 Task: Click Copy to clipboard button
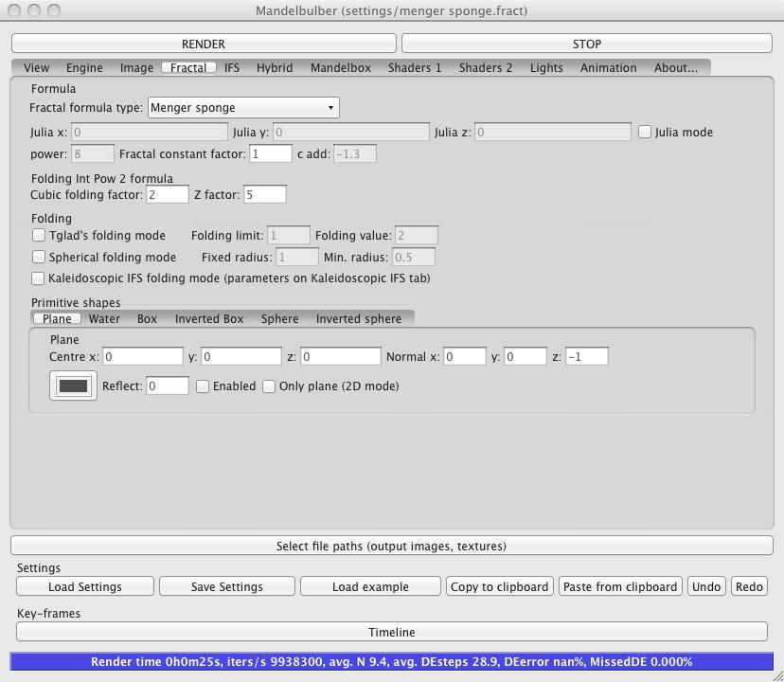click(499, 587)
